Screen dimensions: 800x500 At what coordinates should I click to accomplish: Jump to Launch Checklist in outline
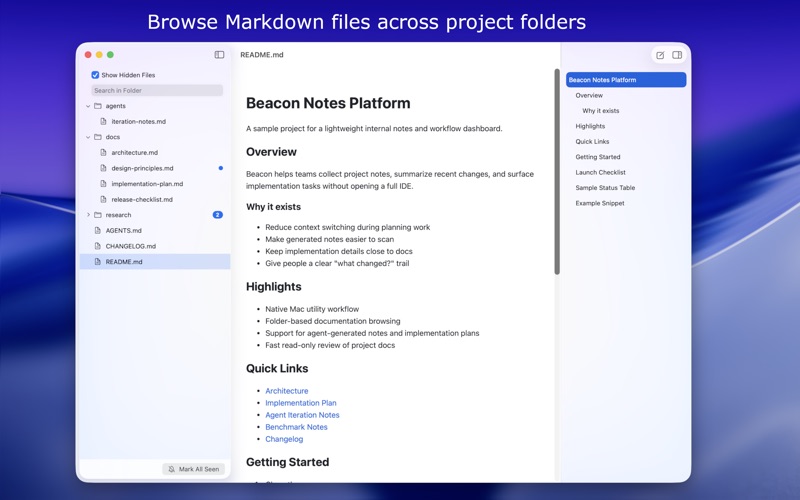pos(600,172)
